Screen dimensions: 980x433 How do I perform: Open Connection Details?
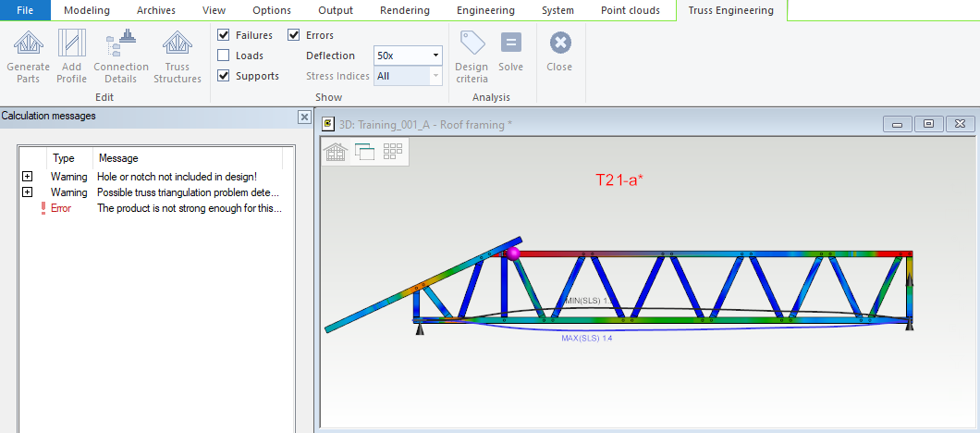click(121, 56)
